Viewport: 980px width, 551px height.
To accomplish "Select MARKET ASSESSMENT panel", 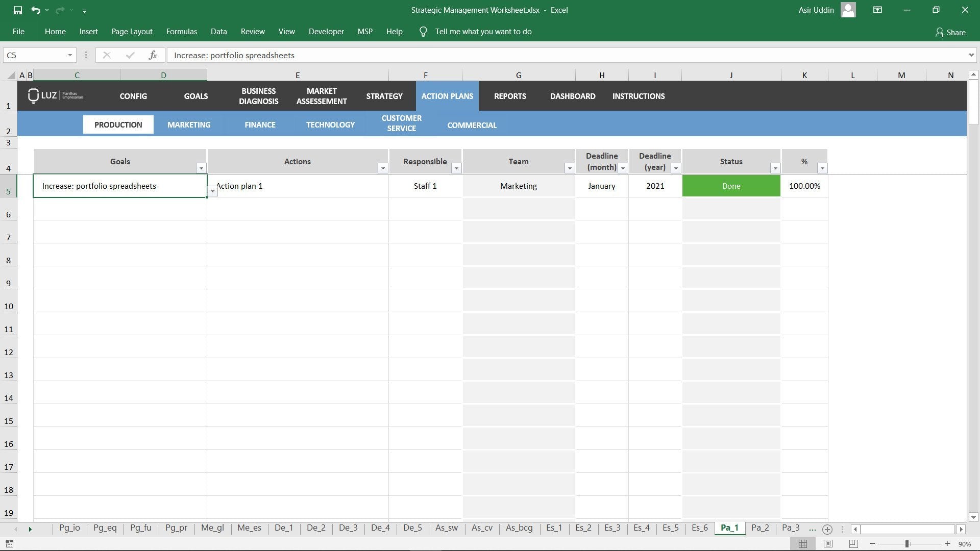I will pos(322,95).
